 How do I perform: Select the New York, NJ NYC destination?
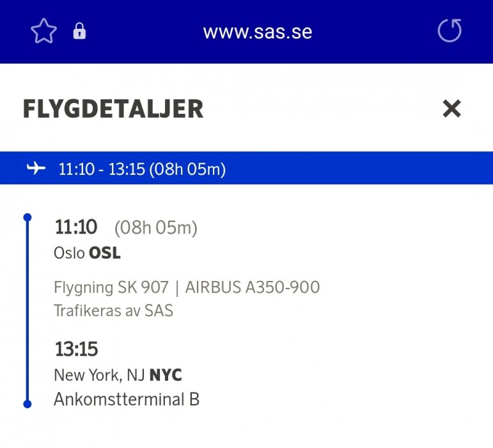(x=118, y=375)
